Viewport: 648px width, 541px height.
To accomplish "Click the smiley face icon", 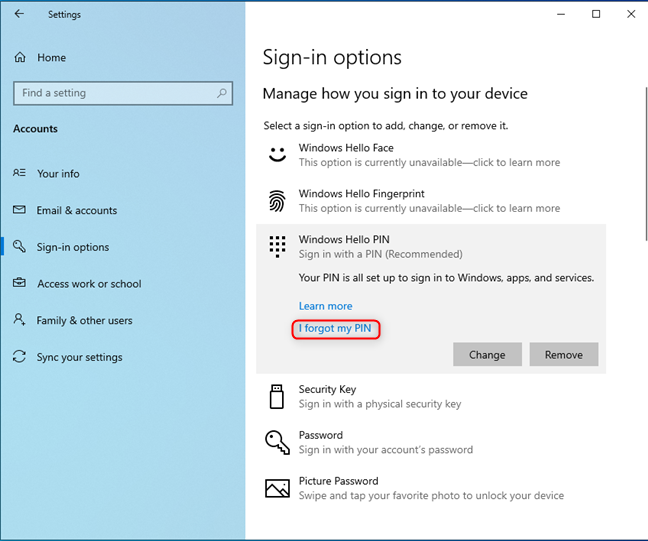I will coord(277,155).
